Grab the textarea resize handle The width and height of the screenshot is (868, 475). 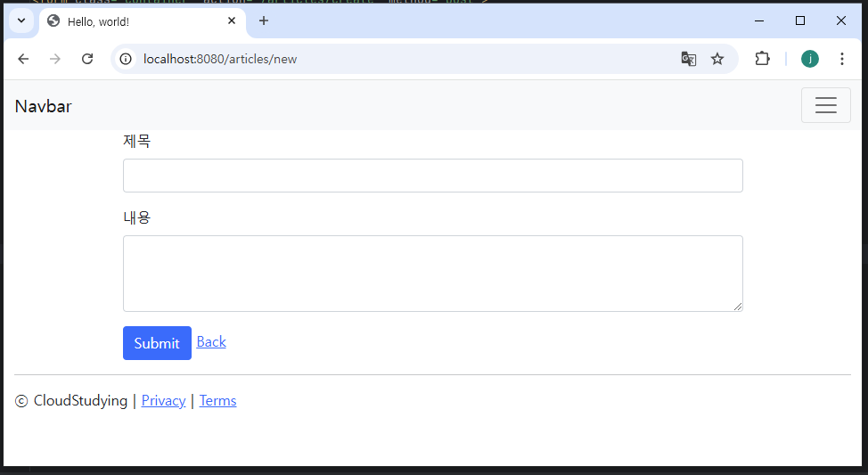[738, 307]
